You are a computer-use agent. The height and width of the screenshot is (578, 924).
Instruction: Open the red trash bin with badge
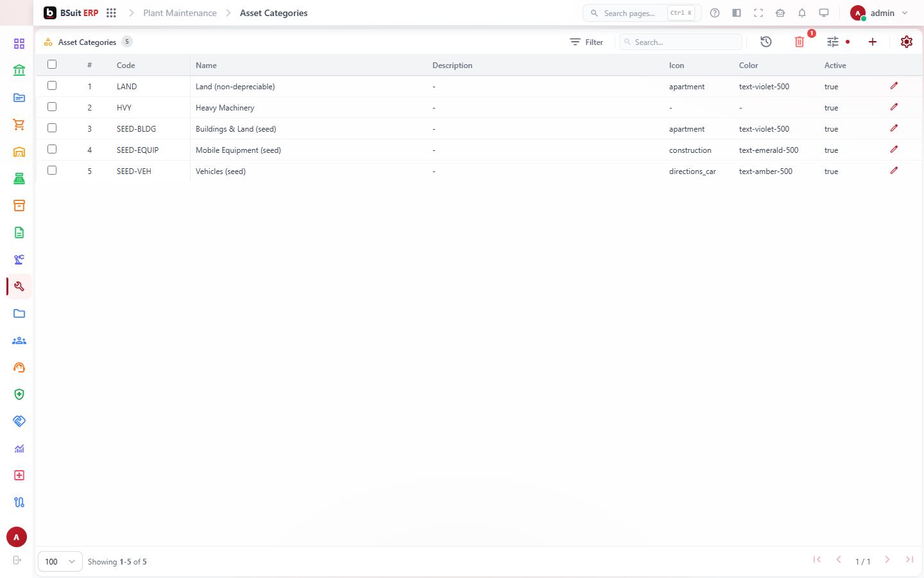point(800,42)
